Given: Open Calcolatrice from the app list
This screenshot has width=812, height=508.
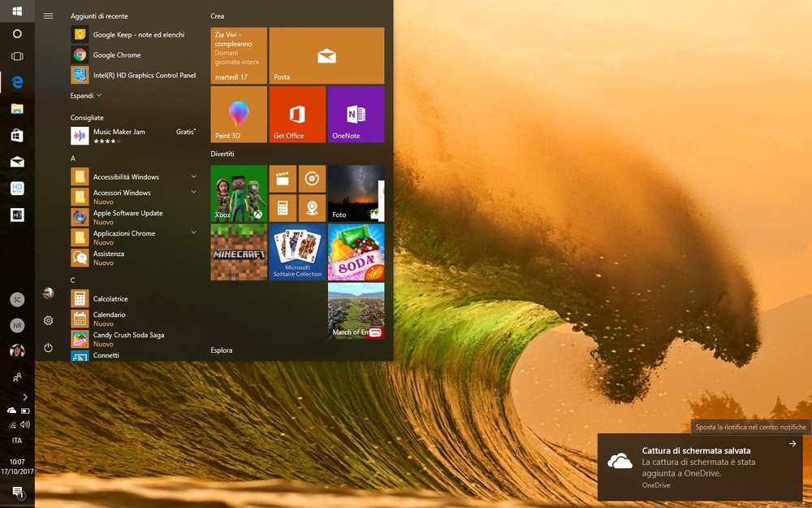Looking at the screenshot, I should pyautogui.click(x=110, y=299).
